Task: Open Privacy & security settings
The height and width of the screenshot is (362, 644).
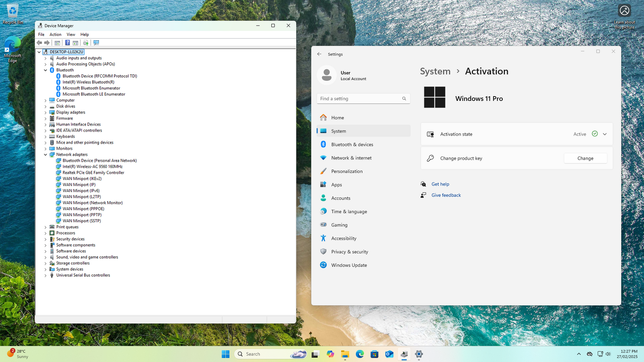Action: (363, 252)
